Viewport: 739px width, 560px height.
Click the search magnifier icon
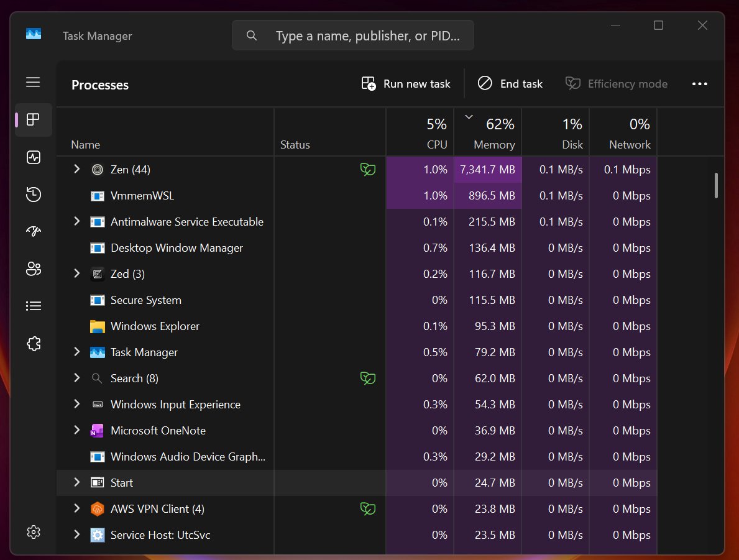coord(252,35)
